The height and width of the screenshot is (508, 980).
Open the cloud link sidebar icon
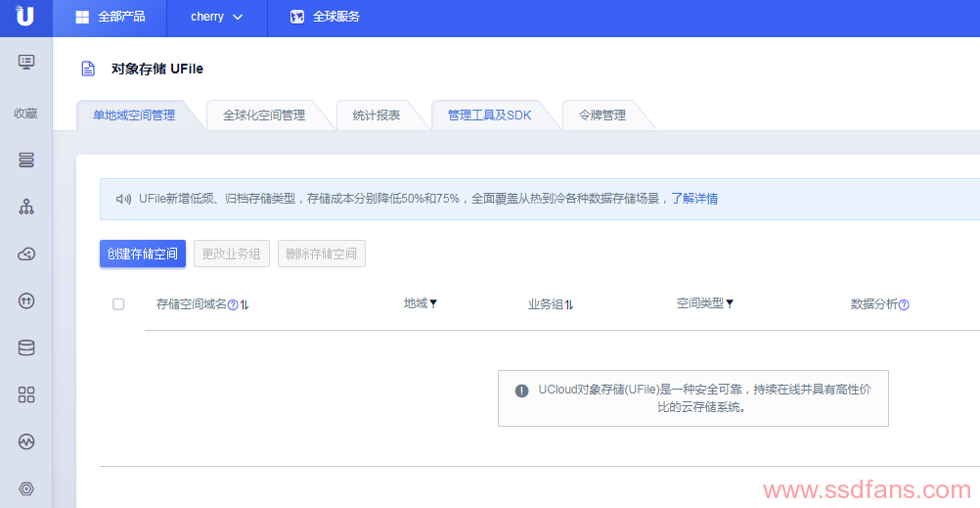[26, 254]
